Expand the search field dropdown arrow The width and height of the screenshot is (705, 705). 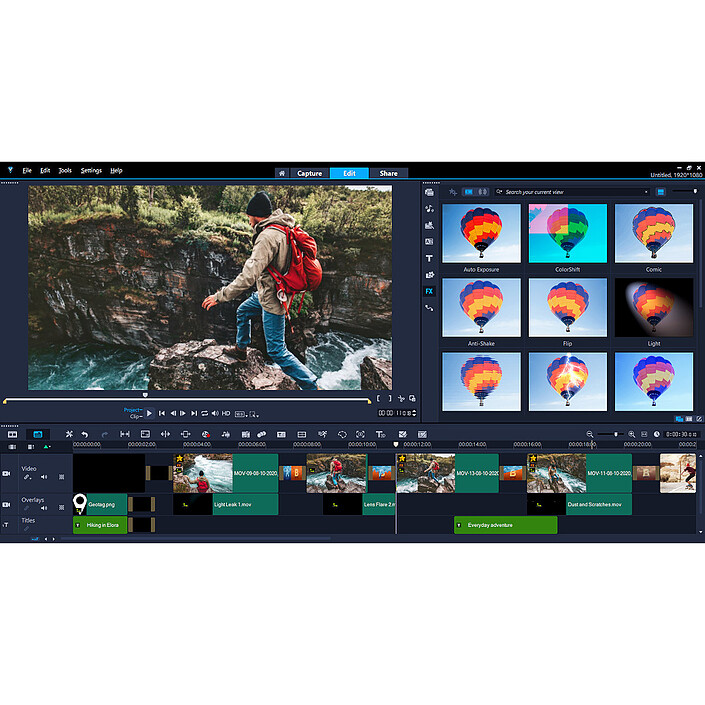(x=646, y=192)
